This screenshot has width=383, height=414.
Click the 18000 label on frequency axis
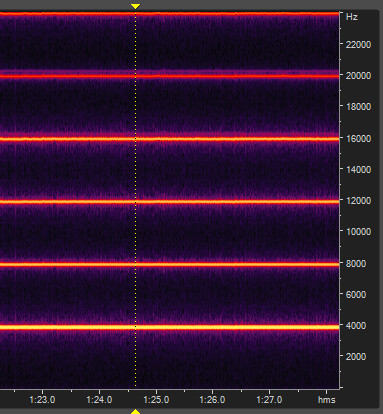(358, 107)
